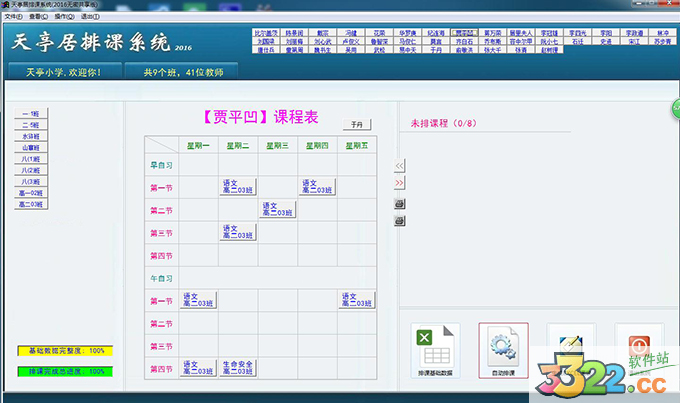The image size is (680, 403).
Task: Select teacher 华罗庚
Action: (408, 33)
